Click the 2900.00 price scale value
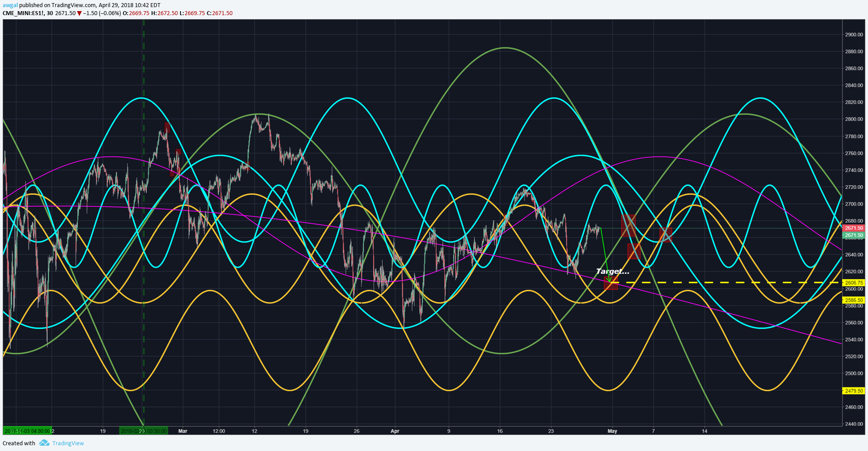This screenshot has width=868, height=451. 854,35
